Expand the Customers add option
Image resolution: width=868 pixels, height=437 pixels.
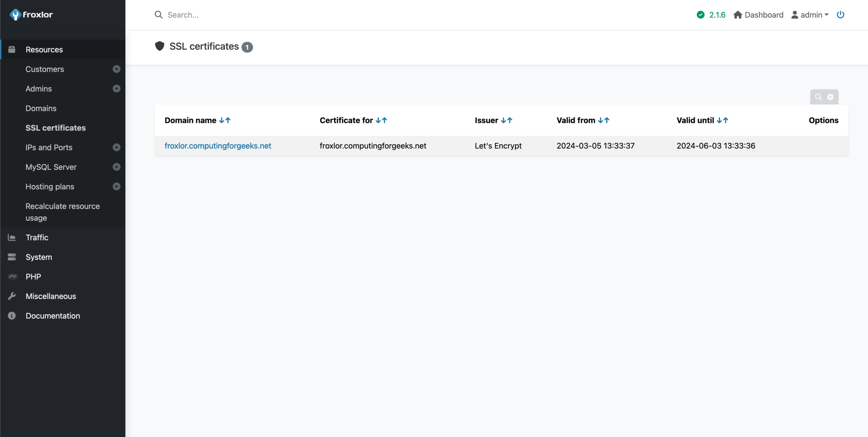(116, 69)
